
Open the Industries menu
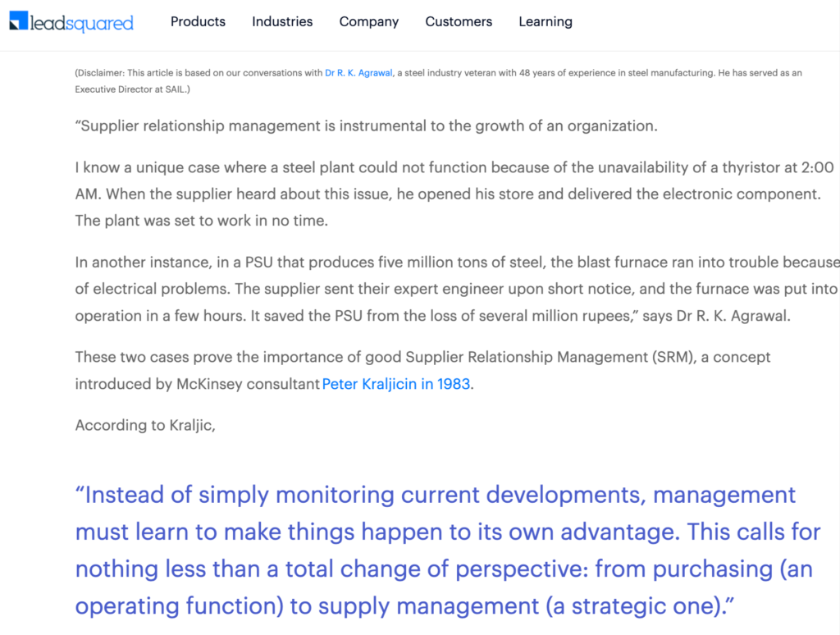(282, 22)
